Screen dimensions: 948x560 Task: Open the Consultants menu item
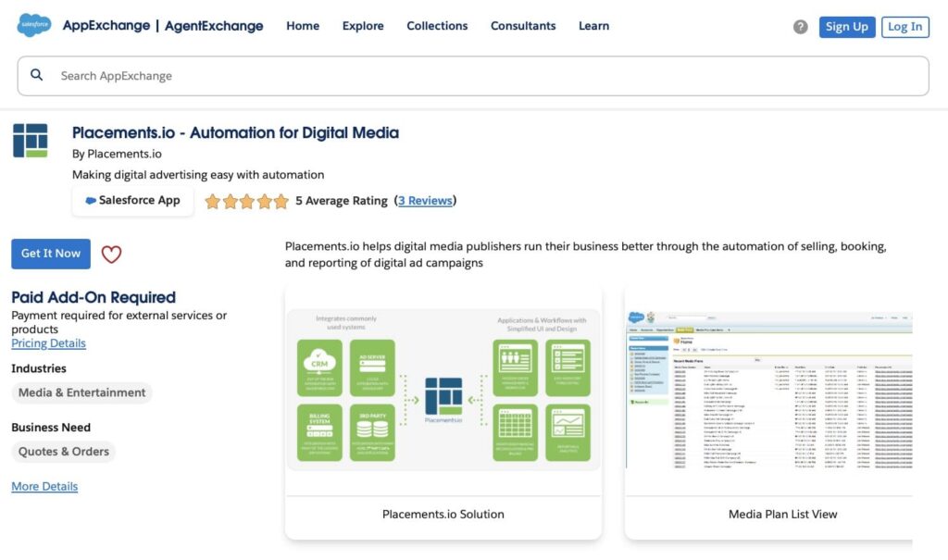point(523,26)
